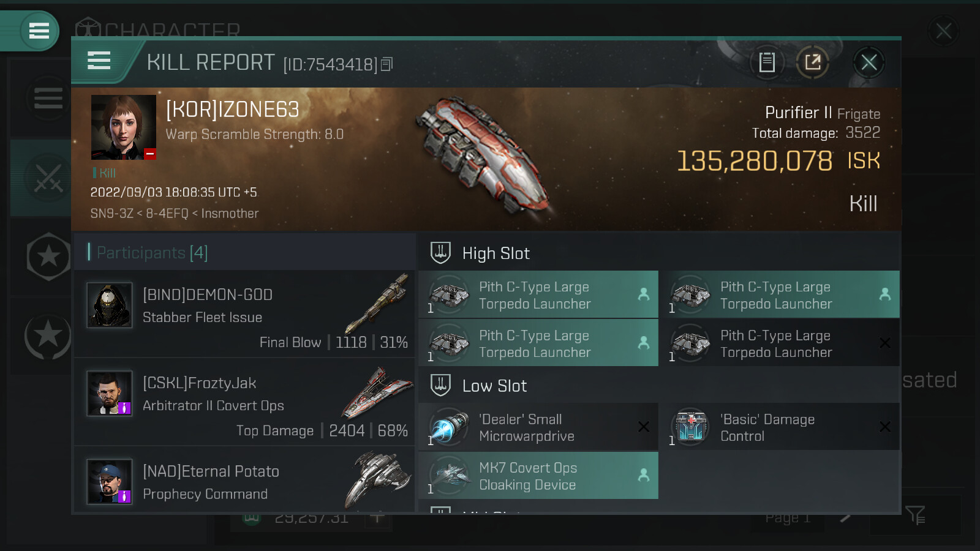Open the kill report hamburger menu
Screen dimensions: 980x551
99,61
